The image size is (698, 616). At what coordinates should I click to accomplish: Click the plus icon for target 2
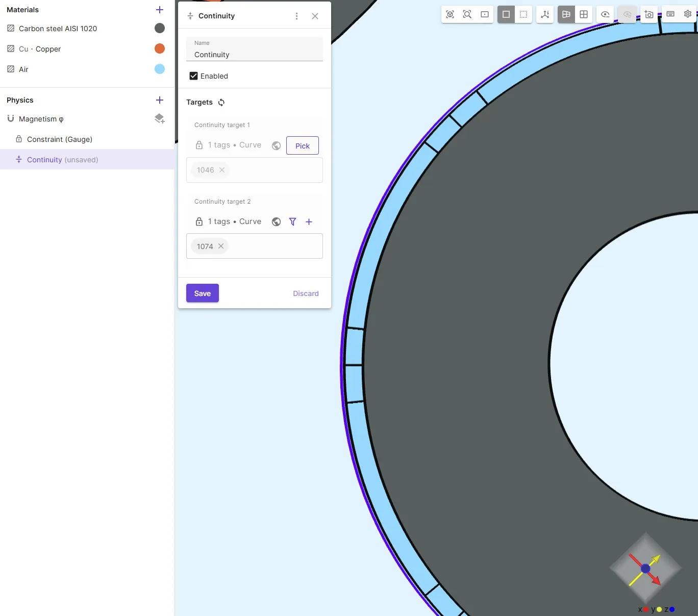(x=309, y=221)
